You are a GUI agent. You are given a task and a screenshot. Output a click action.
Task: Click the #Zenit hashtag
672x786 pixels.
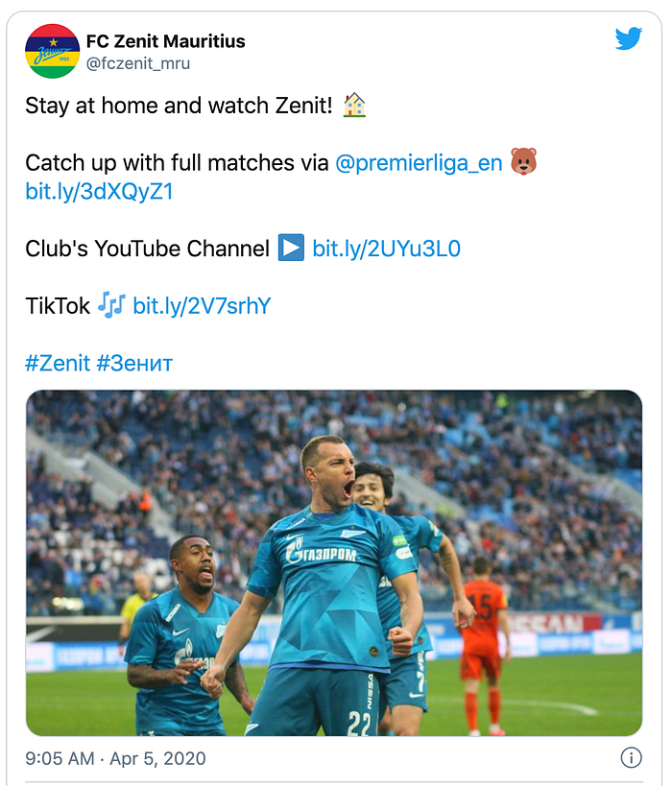click(x=58, y=363)
